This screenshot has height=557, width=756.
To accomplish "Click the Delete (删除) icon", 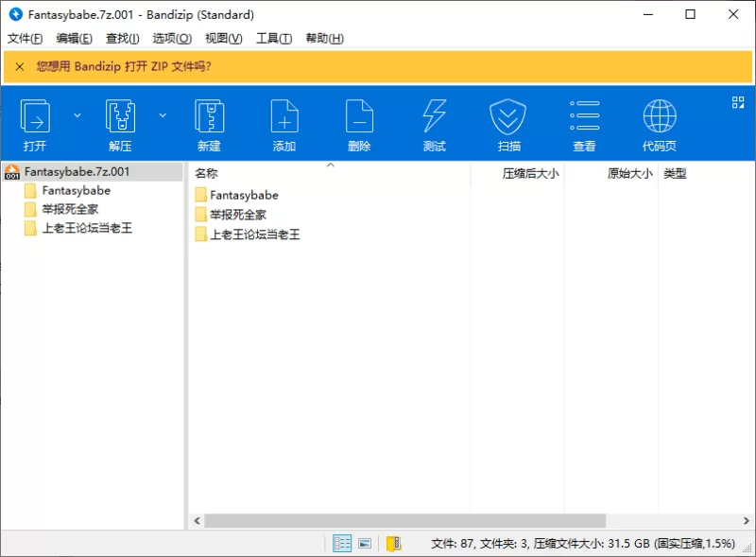I will (x=359, y=115).
